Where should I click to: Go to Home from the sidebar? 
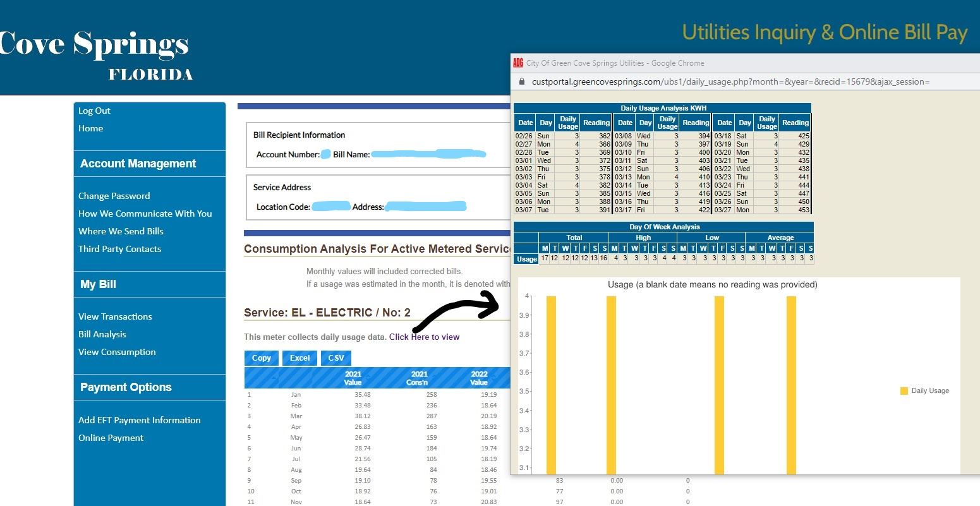[90, 128]
